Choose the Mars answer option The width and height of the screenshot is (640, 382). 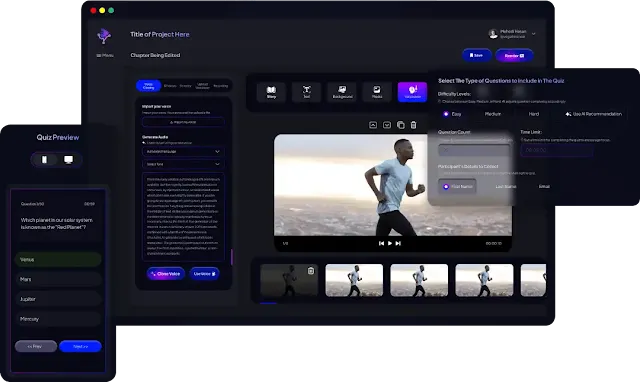(x=58, y=280)
